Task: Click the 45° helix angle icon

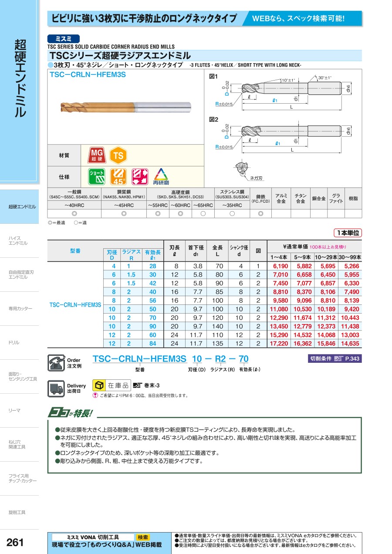Action: point(118,176)
